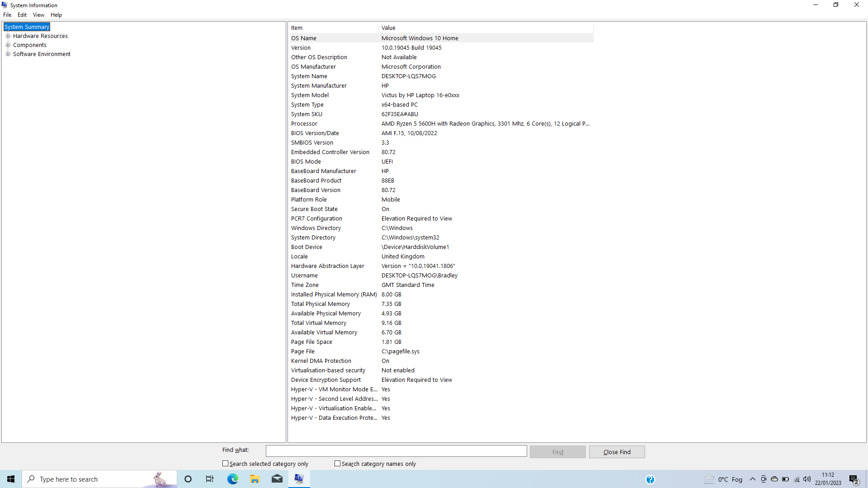Show hidden icons with the tray chevron
The height and width of the screenshot is (488, 868).
[752, 479]
